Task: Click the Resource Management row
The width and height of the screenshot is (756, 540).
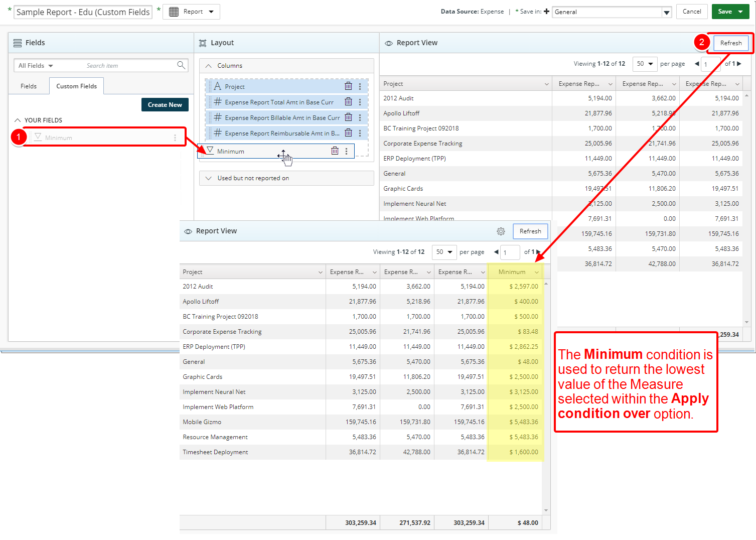Action: (x=361, y=437)
